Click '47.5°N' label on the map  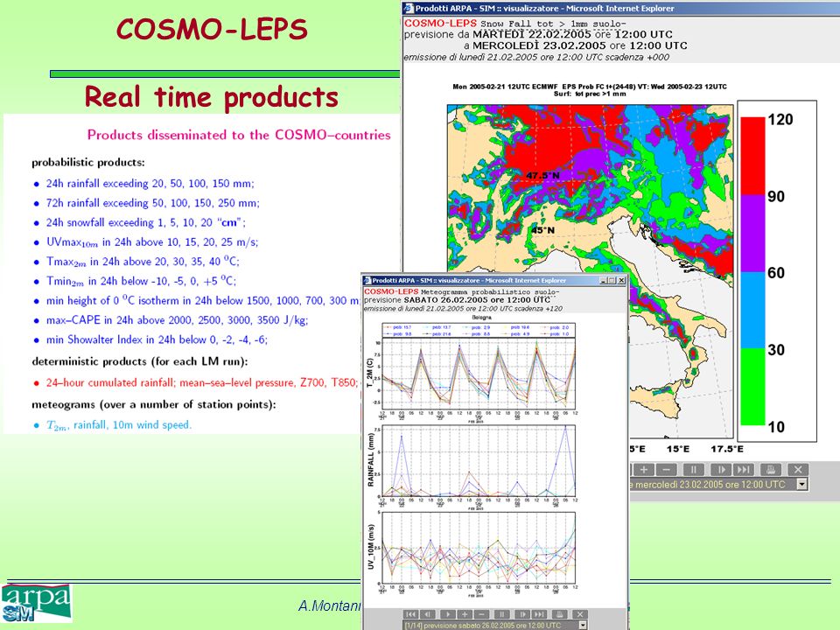pyautogui.click(x=542, y=176)
